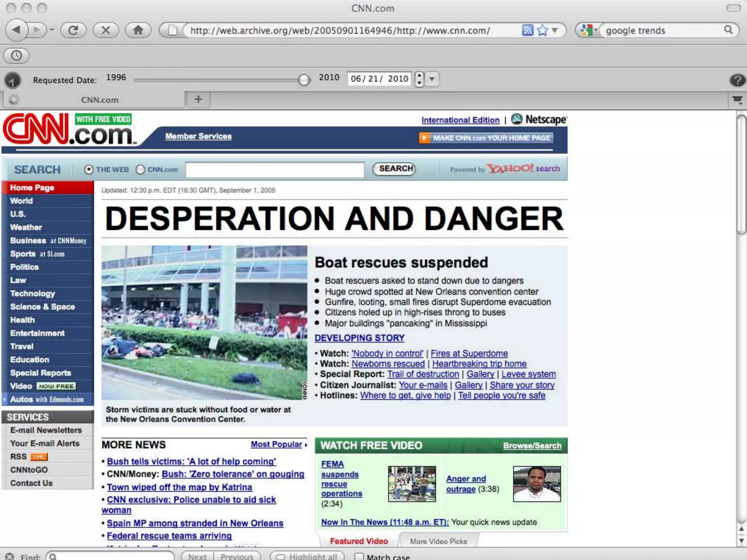Viewport: 747px width, 560px height.
Task: Enable the Match case checkbox
Action: (359, 556)
